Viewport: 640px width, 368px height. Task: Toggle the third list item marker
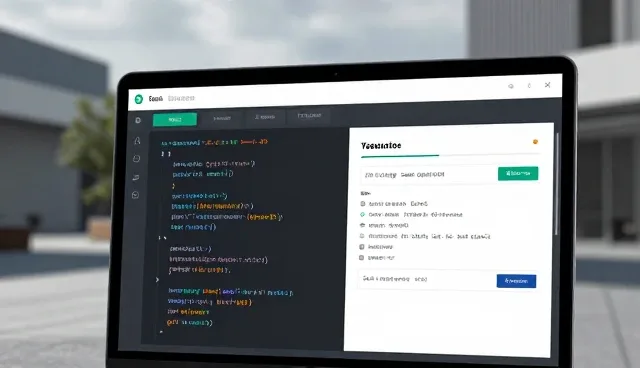pos(362,225)
